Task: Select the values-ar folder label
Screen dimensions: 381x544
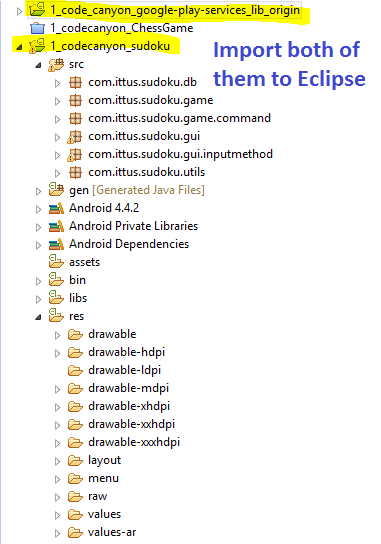Action: (112, 532)
